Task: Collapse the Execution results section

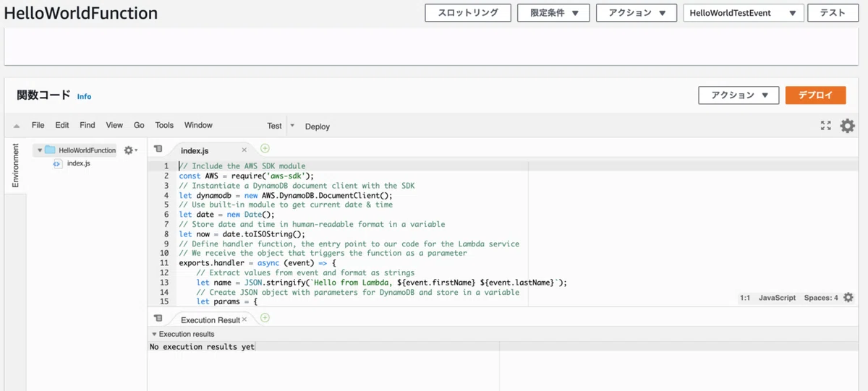Action: (153, 334)
